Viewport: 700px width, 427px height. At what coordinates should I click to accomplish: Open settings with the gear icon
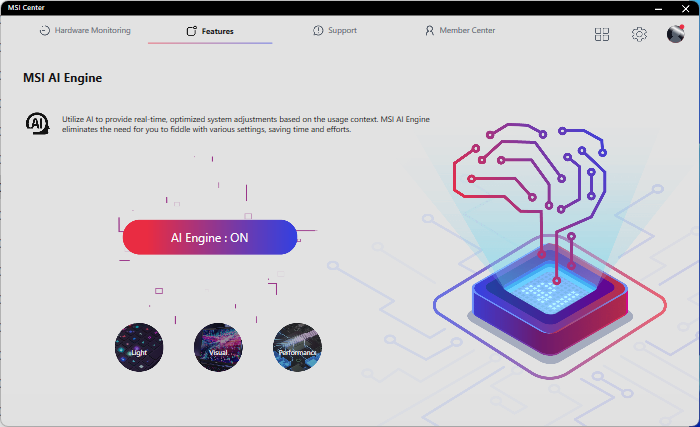click(639, 34)
